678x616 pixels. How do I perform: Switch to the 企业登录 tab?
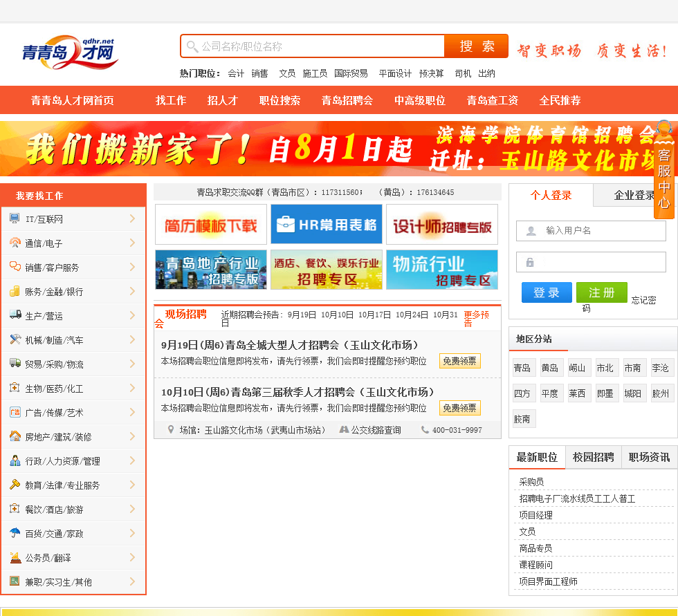click(x=635, y=195)
